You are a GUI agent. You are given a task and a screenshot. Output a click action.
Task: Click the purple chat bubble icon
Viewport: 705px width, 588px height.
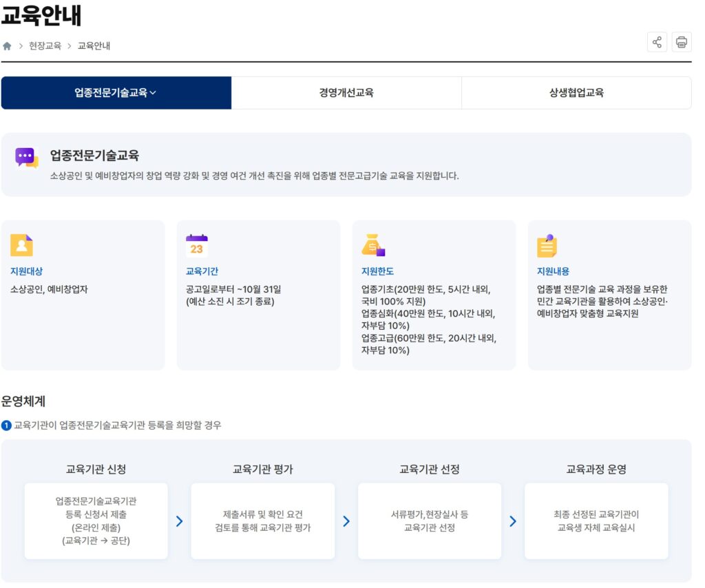[x=27, y=158]
